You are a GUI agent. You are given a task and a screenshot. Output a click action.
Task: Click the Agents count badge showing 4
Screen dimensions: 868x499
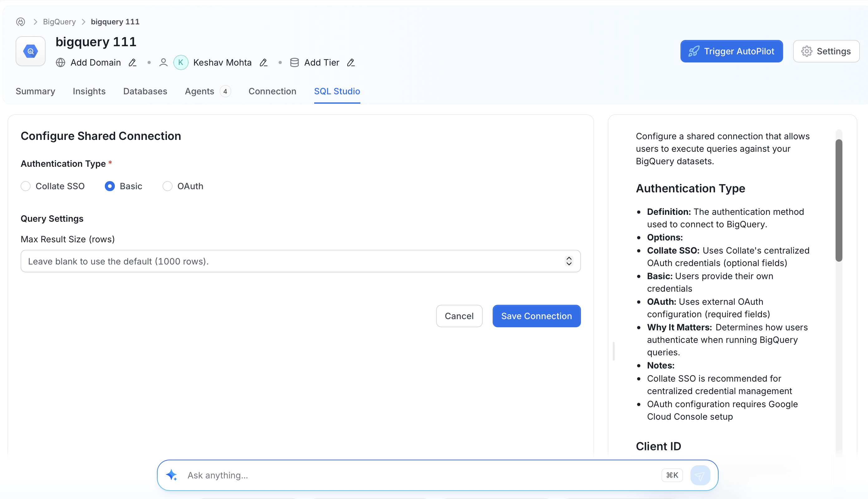coord(225,91)
